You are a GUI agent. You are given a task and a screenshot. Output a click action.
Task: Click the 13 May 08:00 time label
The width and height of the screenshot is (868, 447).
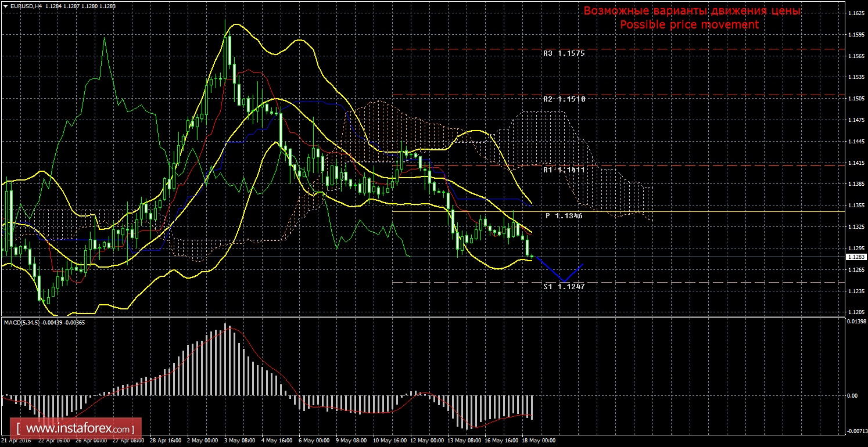point(465,441)
